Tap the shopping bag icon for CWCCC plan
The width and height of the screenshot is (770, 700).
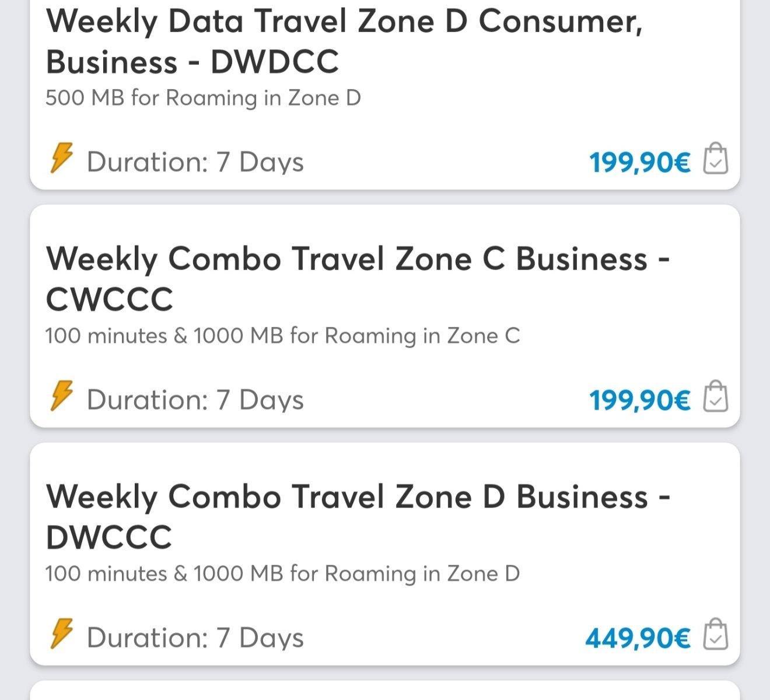click(716, 397)
